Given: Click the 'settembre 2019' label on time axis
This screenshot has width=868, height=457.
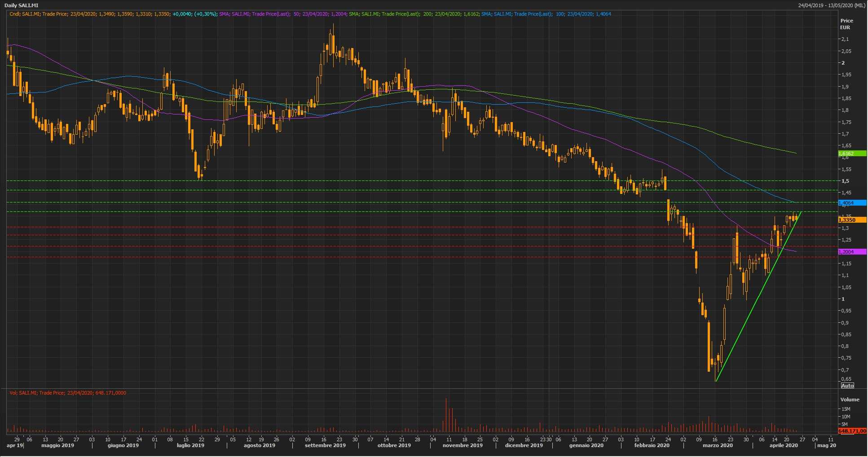Looking at the screenshot, I should click(325, 446).
